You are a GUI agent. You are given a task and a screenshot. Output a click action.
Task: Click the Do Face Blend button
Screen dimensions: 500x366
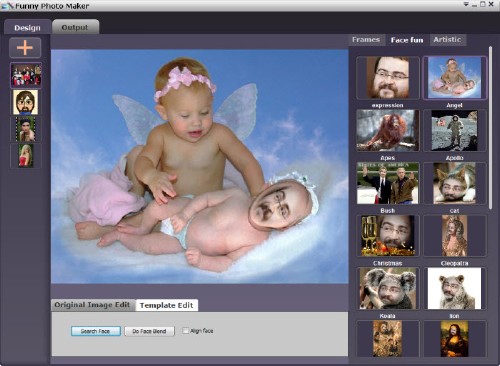[x=149, y=331]
